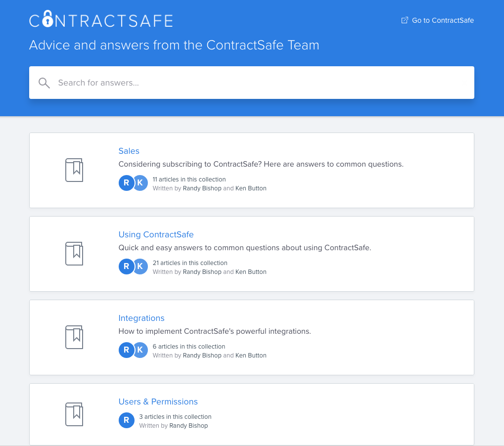504x446 pixels.
Task: Click the bookmark icon for Using ContractSafe
Action: coord(74,253)
